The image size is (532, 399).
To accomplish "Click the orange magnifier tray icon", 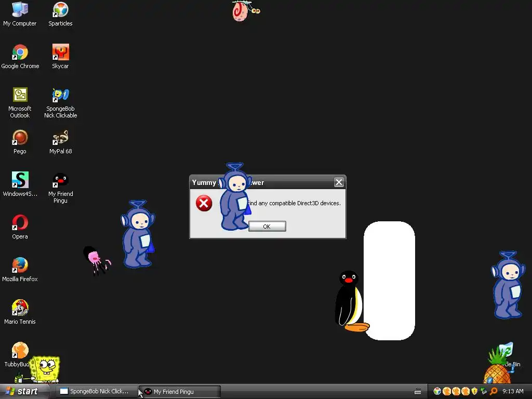I will pyautogui.click(x=494, y=391).
